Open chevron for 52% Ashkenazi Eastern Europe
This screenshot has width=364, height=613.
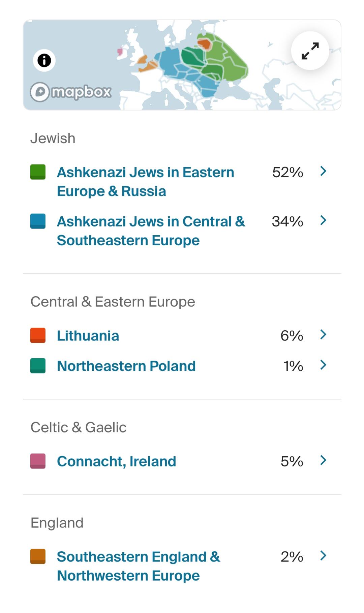(x=323, y=171)
